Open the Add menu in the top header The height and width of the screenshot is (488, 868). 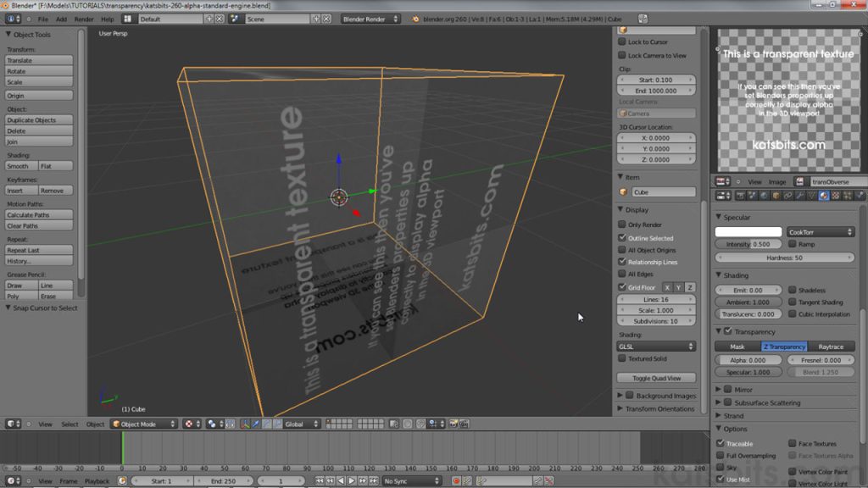click(x=64, y=19)
